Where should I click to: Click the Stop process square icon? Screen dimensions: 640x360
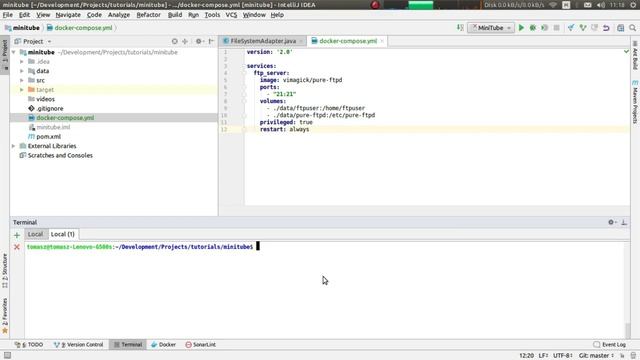click(x=556, y=28)
